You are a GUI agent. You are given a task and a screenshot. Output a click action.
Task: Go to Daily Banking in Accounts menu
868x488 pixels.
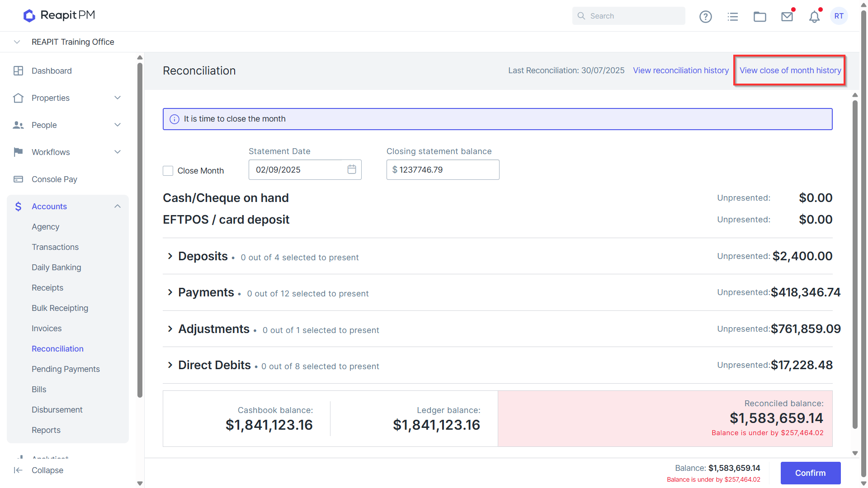tap(57, 267)
